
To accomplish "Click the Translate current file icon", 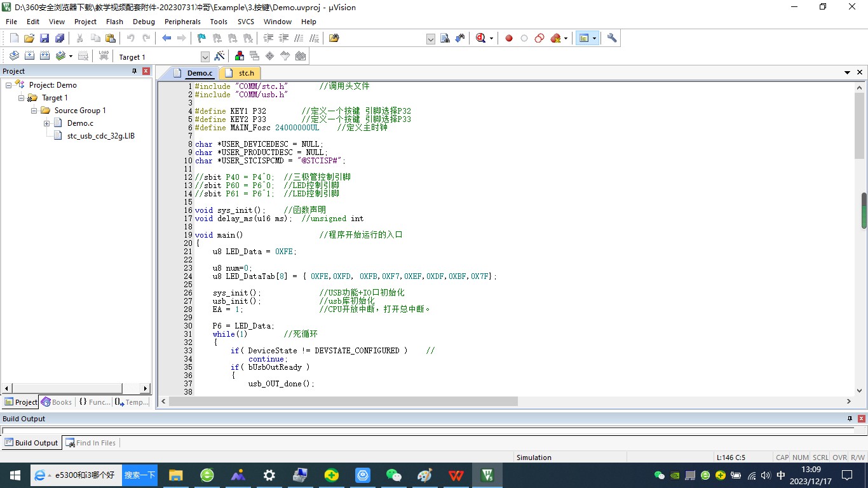I will (14, 56).
